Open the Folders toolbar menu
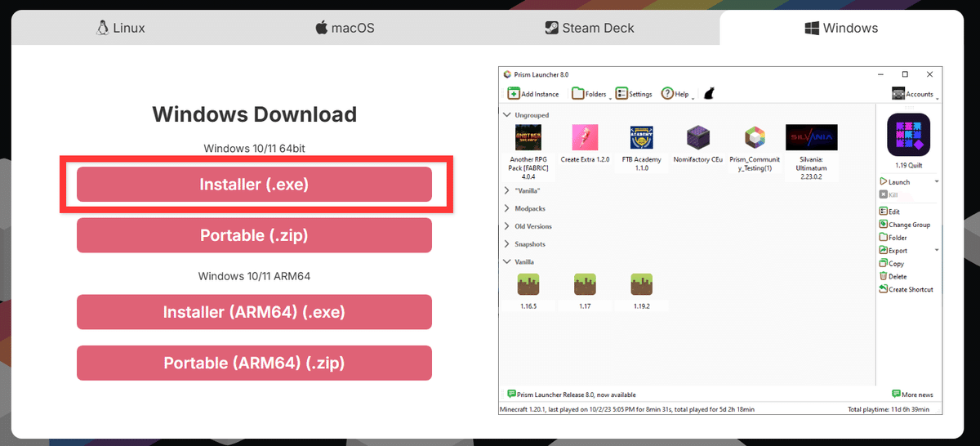Viewport: 980px width, 446px height. (590, 94)
